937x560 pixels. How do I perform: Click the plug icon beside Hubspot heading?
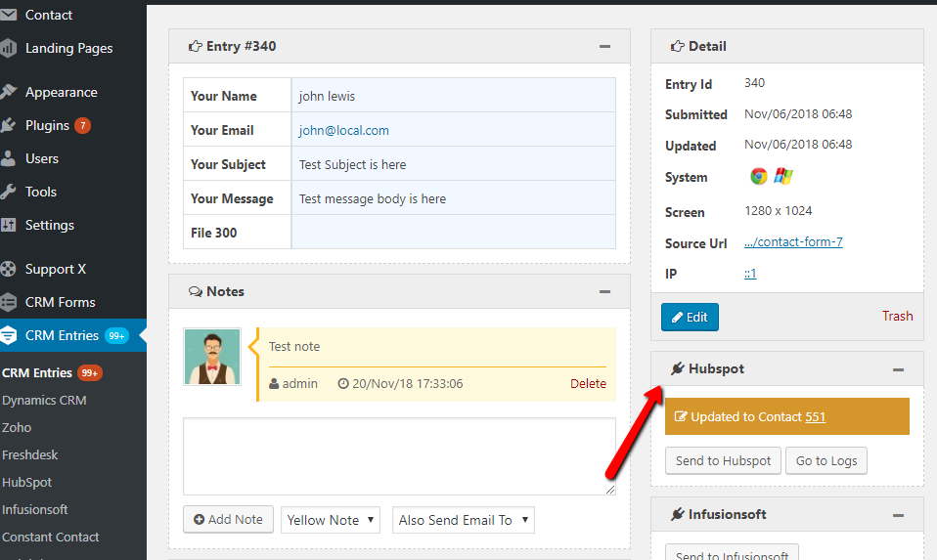coord(677,369)
